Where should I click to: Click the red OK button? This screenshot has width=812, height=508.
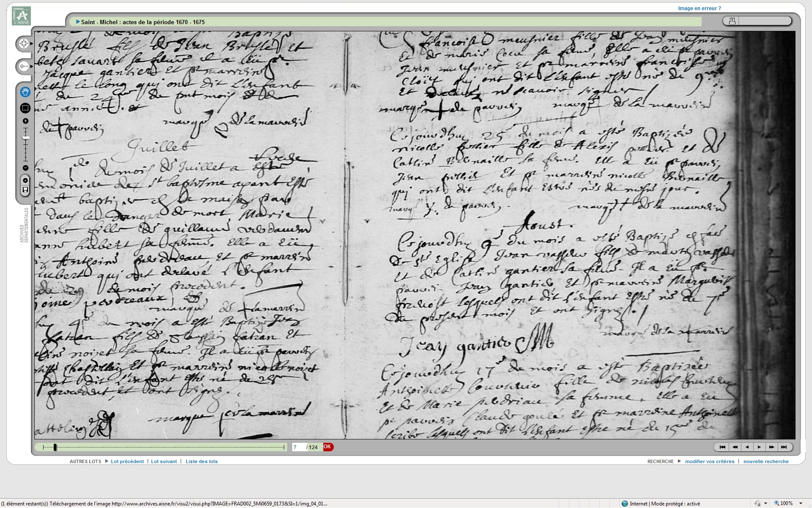coord(328,447)
